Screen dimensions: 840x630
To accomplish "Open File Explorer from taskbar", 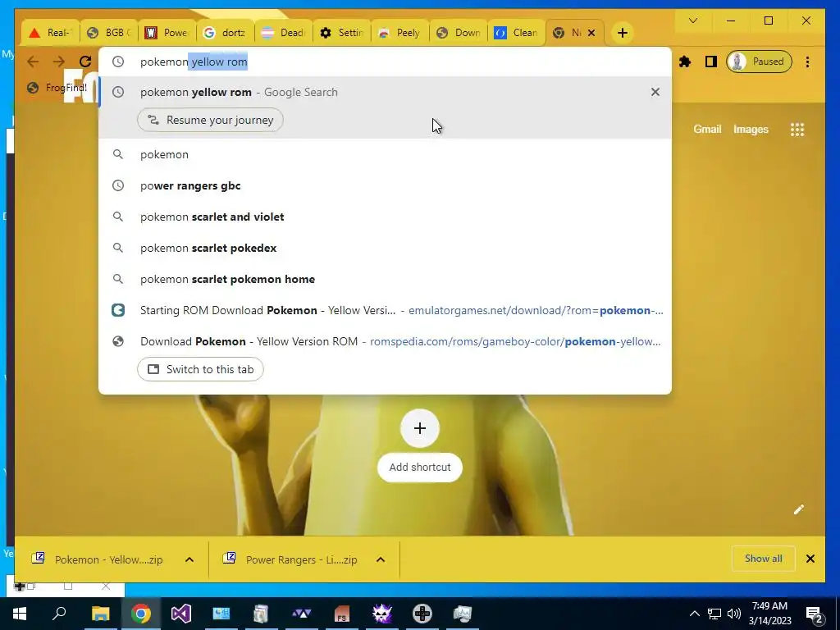I will pyautogui.click(x=100, y=614).
